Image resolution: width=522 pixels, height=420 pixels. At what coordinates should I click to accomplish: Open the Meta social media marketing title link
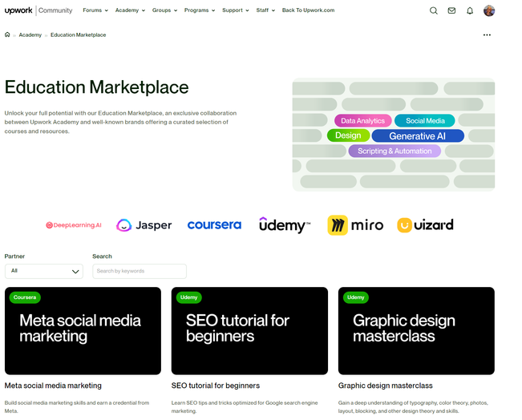53,386
